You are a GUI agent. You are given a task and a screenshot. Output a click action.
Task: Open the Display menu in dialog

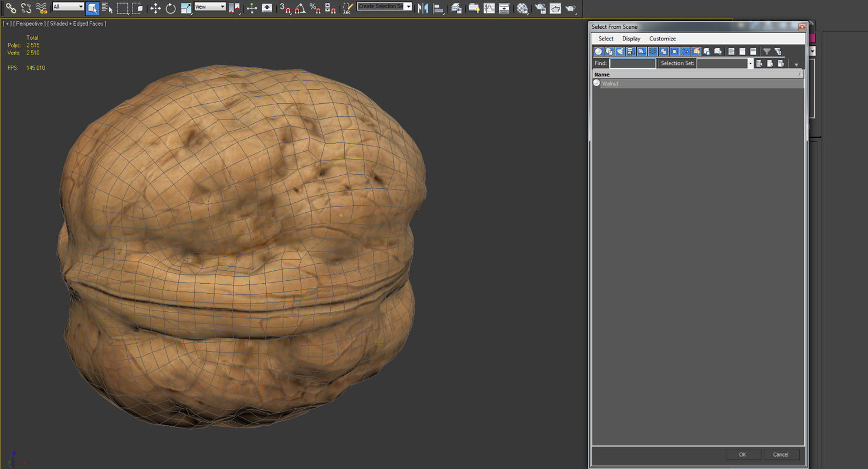[x=631, y=39]
